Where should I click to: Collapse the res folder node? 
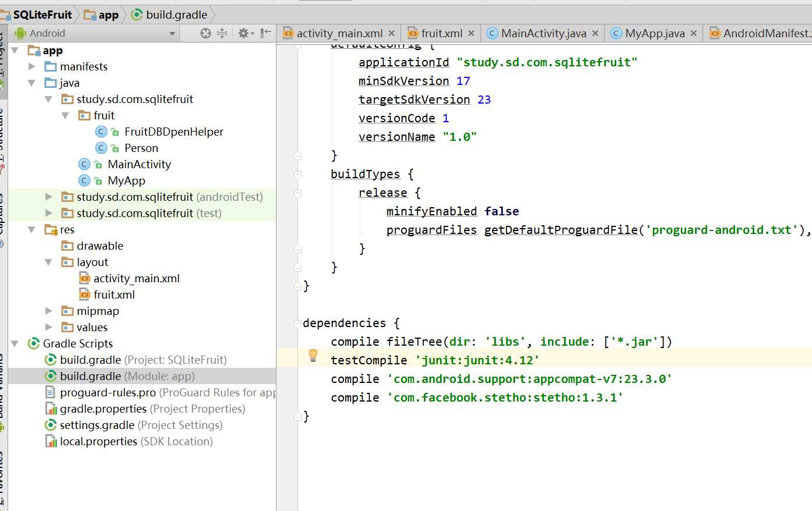pos(31,229)
